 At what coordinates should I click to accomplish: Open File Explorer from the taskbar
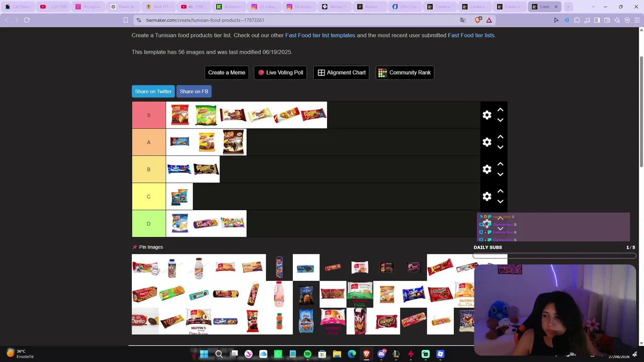[x=337, y=354]
